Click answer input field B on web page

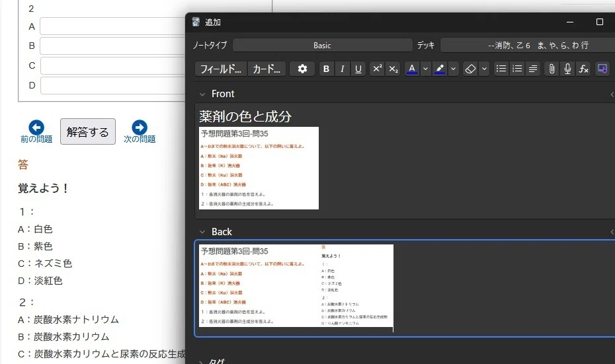point(112,46)
